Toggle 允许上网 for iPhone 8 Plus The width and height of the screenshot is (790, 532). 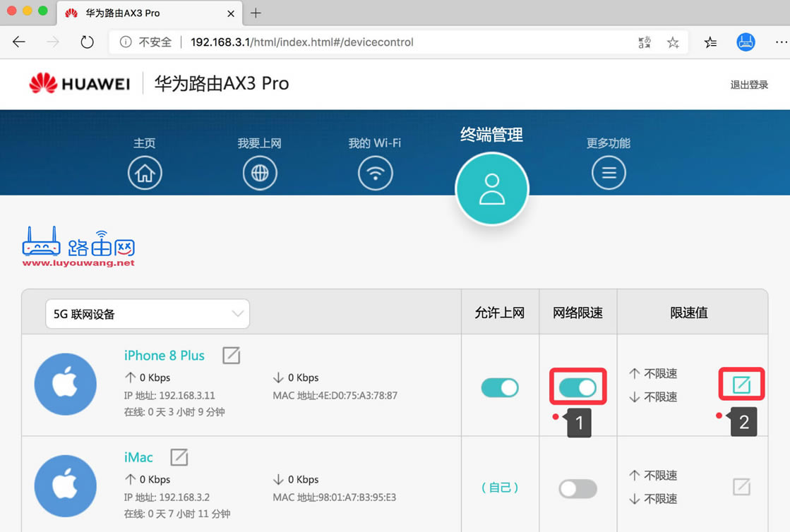[x=500, y=387]
